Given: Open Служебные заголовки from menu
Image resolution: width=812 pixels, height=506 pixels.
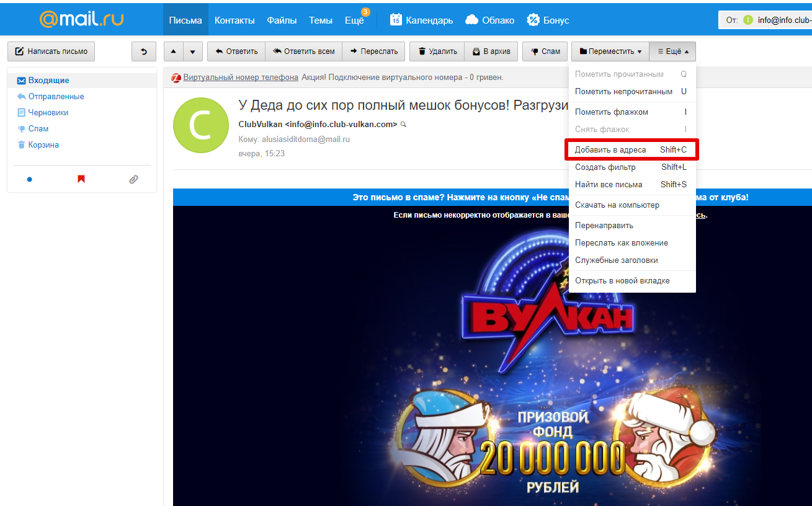Looking at the screenshot, I should (632, 260).
